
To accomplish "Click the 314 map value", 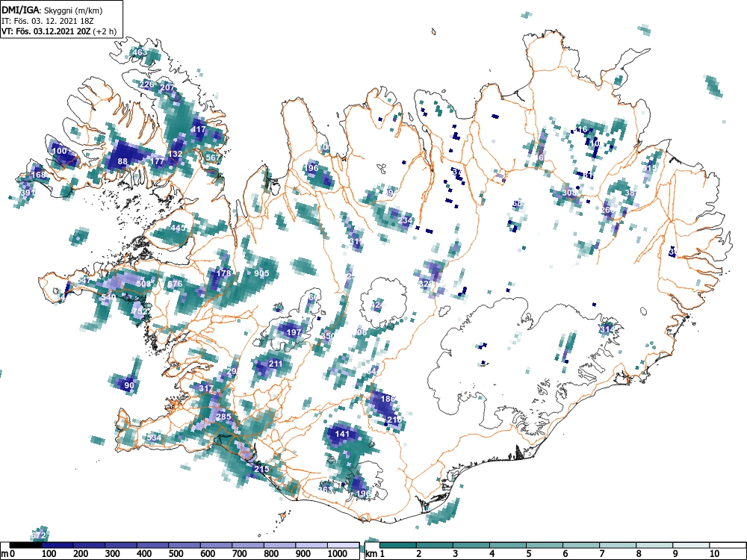I will point(607,329).
